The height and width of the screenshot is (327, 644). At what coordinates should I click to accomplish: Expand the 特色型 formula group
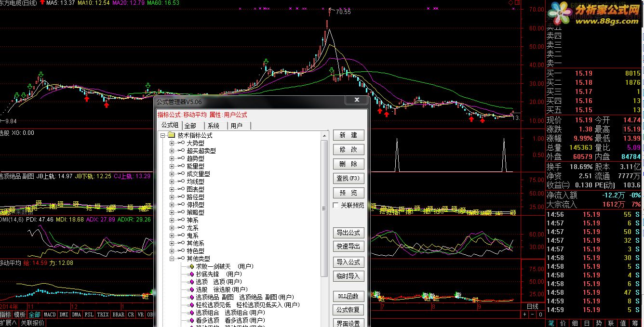pos(172,251)
